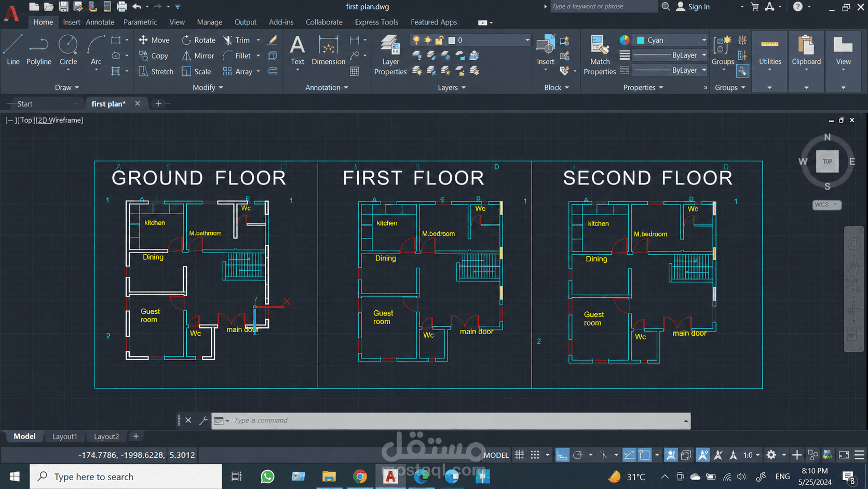Viewport: 868px width, 489px height.
Task: Expand the Annotation panel
Action: (x=327, y=87)
